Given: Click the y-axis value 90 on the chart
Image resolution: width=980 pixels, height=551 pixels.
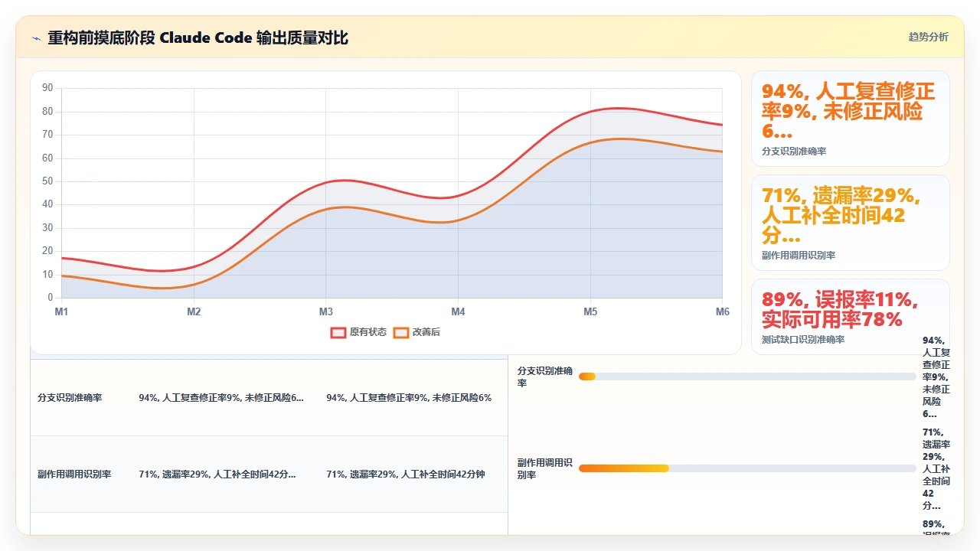Looking at the screenshot, I should point(47,88).
